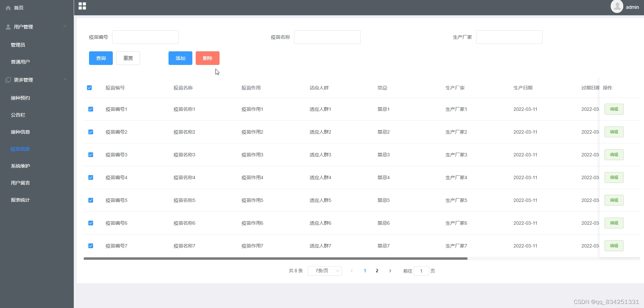Click 适应人群 column header
Image resolution: width=644 pixels, height=308 pixels.
(319, 88)
